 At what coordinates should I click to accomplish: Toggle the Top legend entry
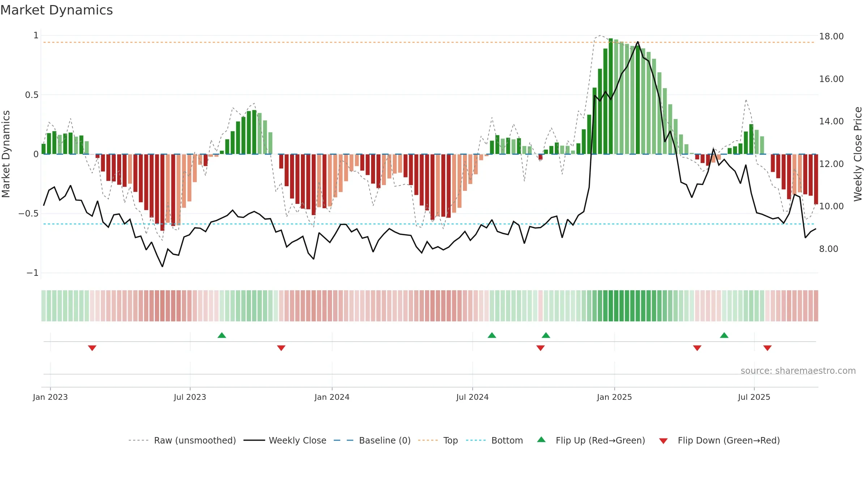pos(438,440)
